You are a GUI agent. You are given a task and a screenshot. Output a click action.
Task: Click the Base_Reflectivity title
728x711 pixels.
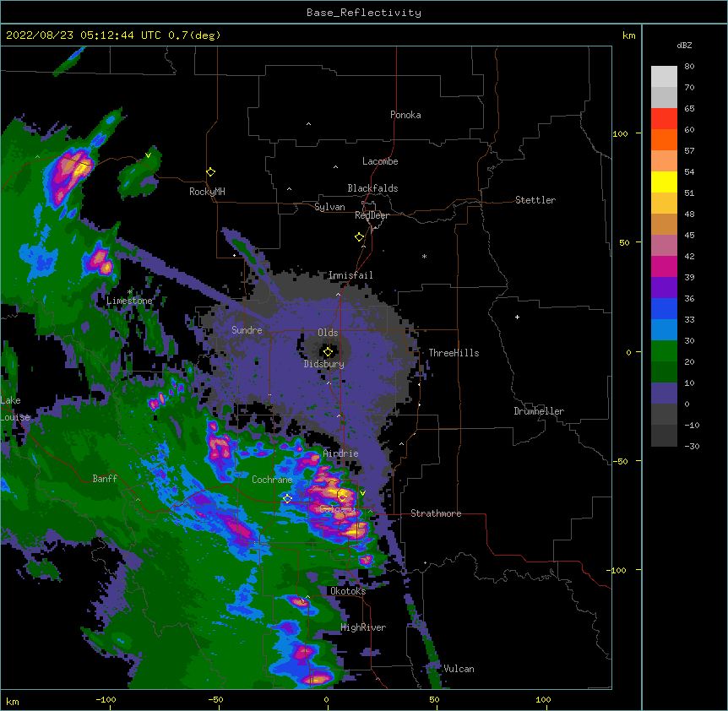[x=364, y=13]
